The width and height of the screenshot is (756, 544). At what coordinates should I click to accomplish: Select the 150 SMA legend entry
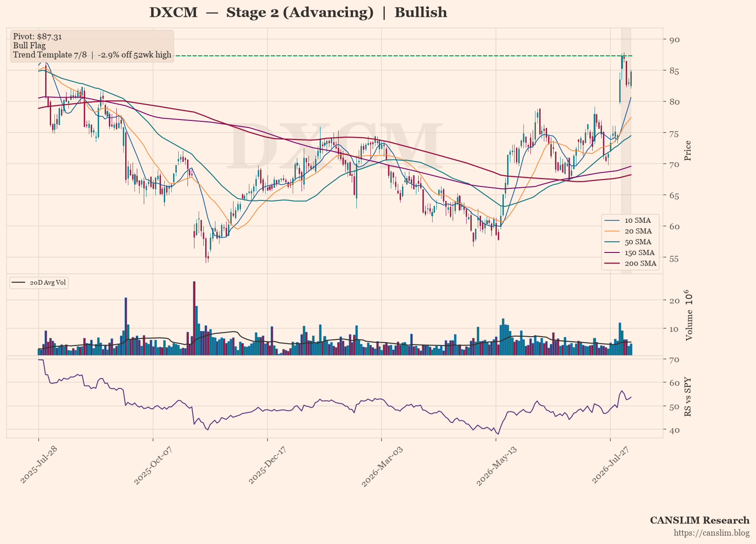(x=630, y=252)
